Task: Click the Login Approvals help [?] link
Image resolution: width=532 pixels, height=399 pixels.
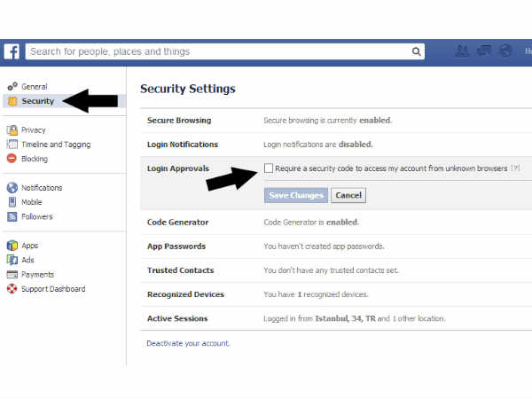Action: [x=515, y=168]
